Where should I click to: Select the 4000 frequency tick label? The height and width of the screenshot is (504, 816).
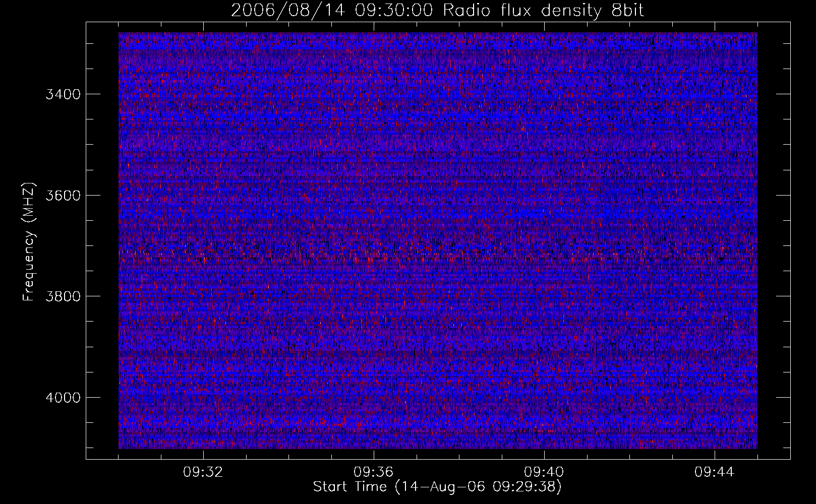click(63, 398)
